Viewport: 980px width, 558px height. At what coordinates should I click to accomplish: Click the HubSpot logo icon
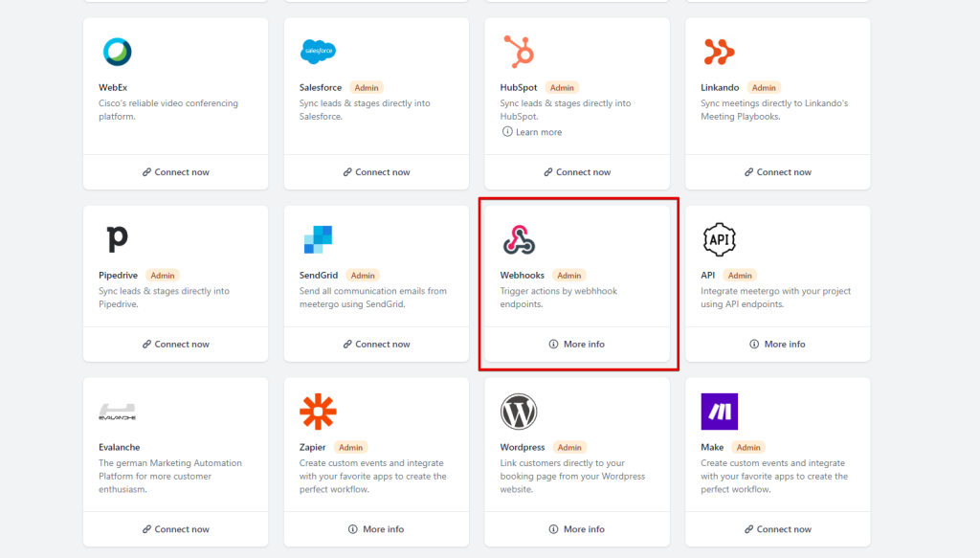518,52
